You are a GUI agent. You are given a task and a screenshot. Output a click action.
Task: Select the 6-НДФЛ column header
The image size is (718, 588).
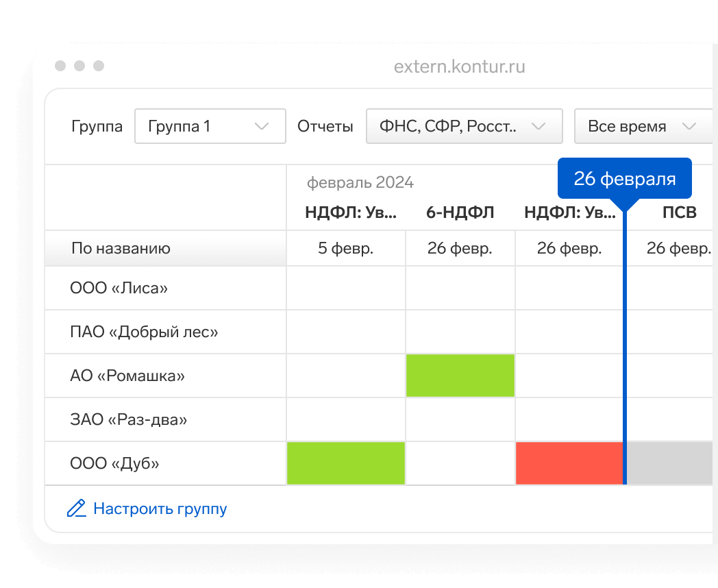click(x=460, y=212)
